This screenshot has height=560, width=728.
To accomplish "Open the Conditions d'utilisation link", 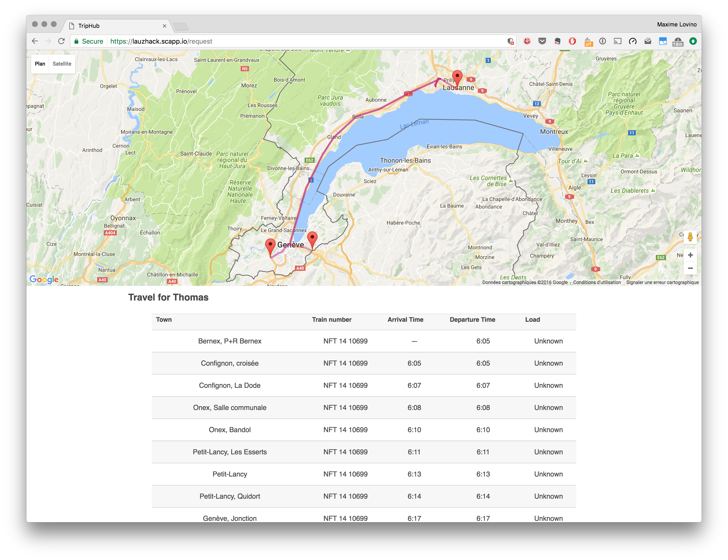I will pyautogui.click(x=597, y=282).
